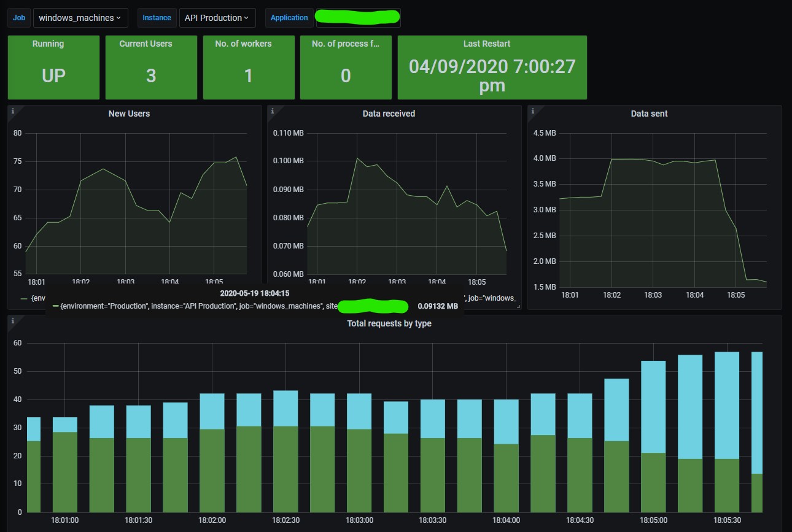Click resize handle on Data received panel corner
792x532 pixels.
pyautogui.click(x=518, y=306)
